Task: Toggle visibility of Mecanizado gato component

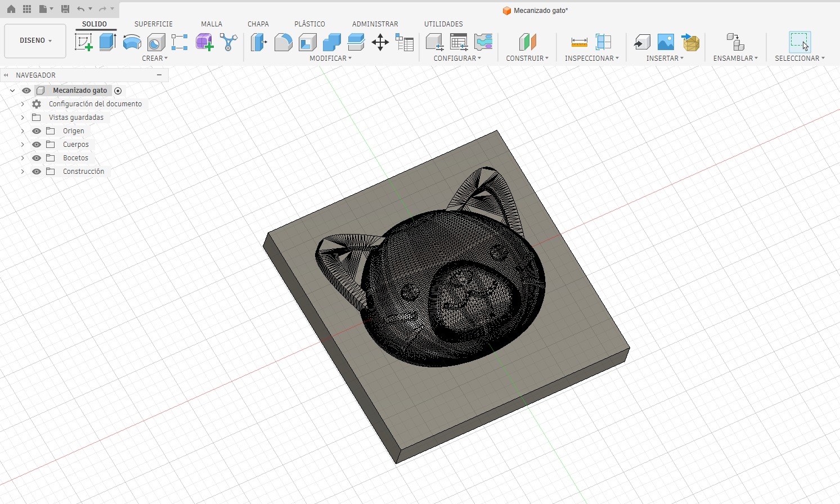Action: [x=26, y=91]
